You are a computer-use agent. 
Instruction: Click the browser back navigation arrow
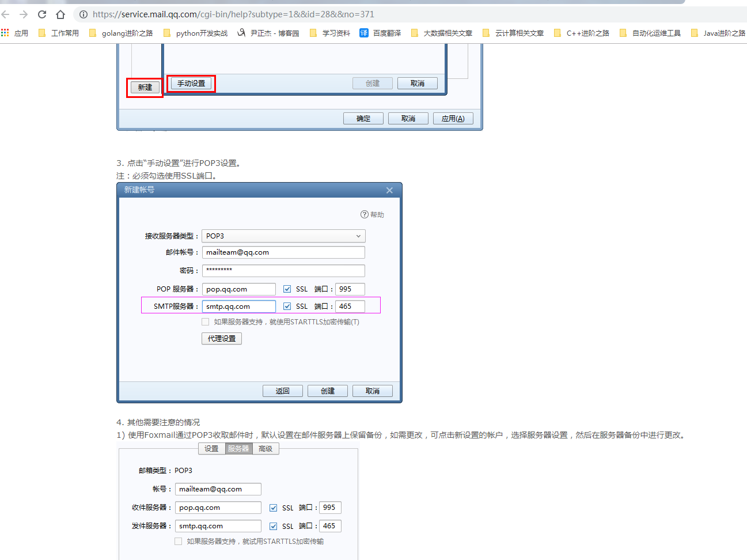(6, 14)
